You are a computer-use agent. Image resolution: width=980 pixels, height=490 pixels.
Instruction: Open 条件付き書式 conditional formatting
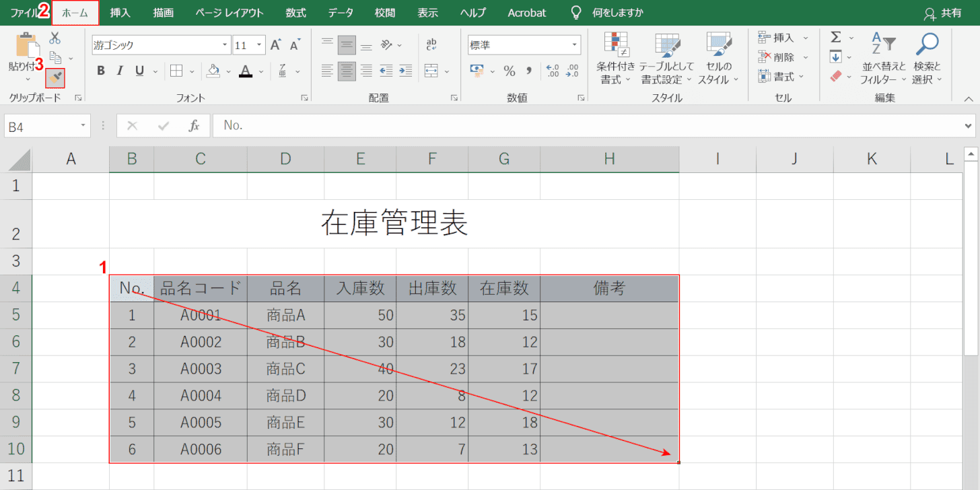pos(616,58)
